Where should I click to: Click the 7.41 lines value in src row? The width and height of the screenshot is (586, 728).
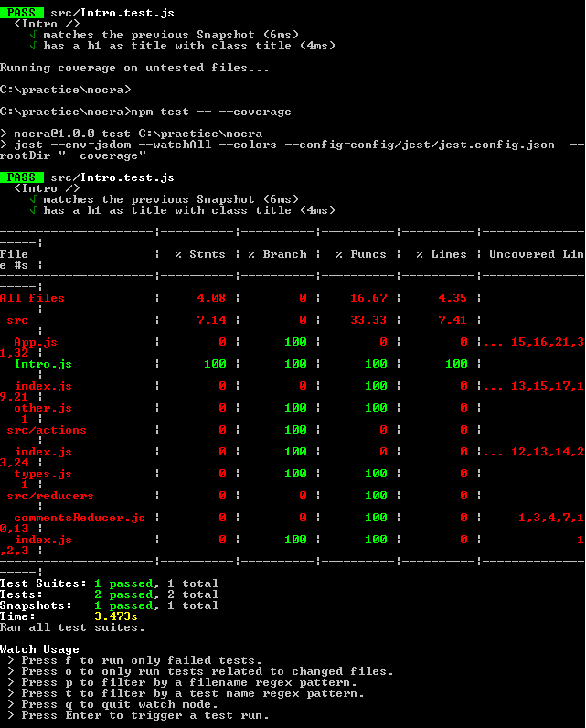453,320
